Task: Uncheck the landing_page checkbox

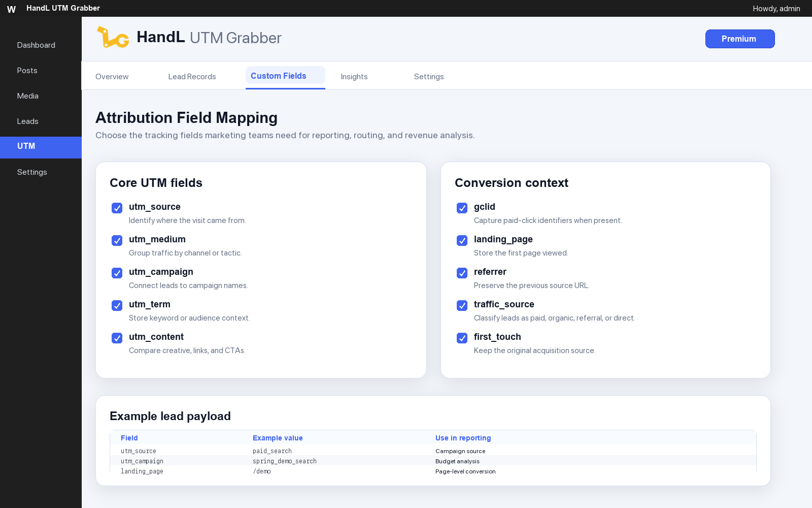Action: coord(462,240)
